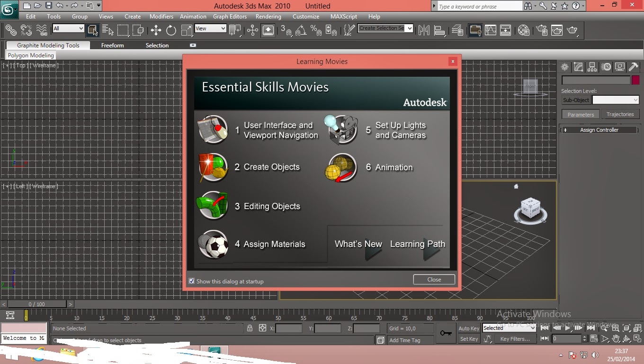Image resolution: width=644 pixels, height=364 pixels.
Task: Open Select by Name list icon
Action: (108, 30)
